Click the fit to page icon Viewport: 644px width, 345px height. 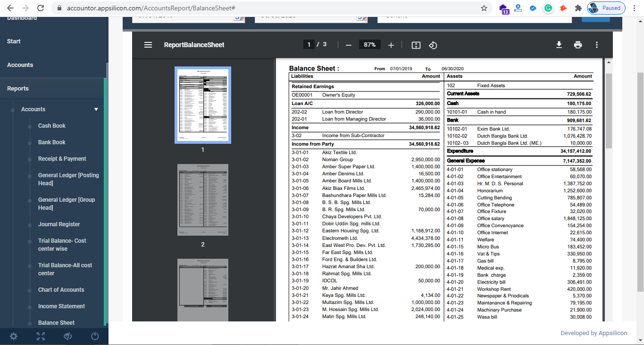click(416, 45)
